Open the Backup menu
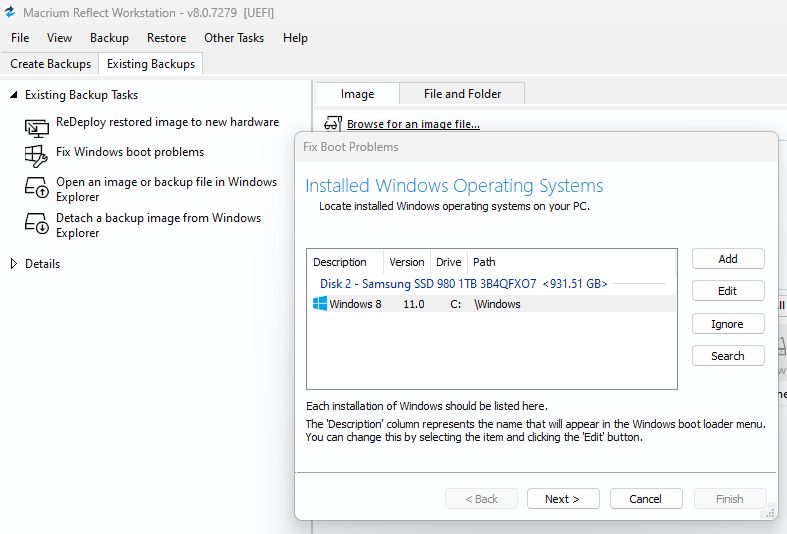787x534 pixels. pos(109,38)
